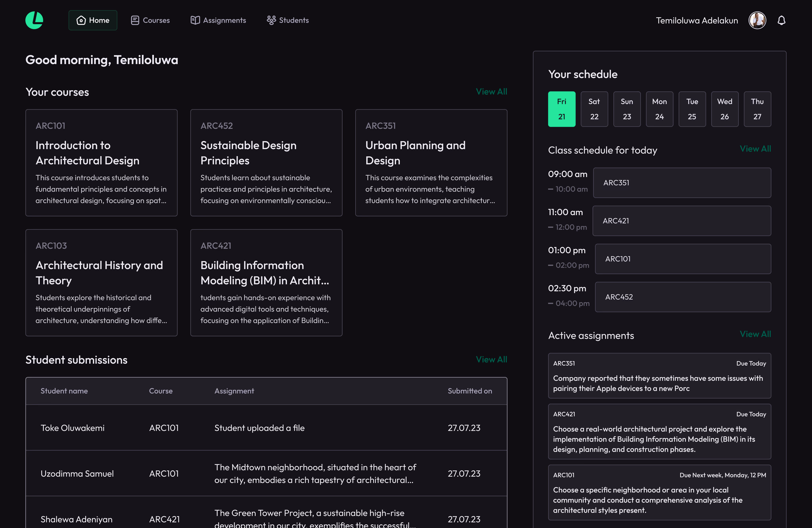Select Thursday 27 in the week selector
812x528 pixels.
point(757,109)
